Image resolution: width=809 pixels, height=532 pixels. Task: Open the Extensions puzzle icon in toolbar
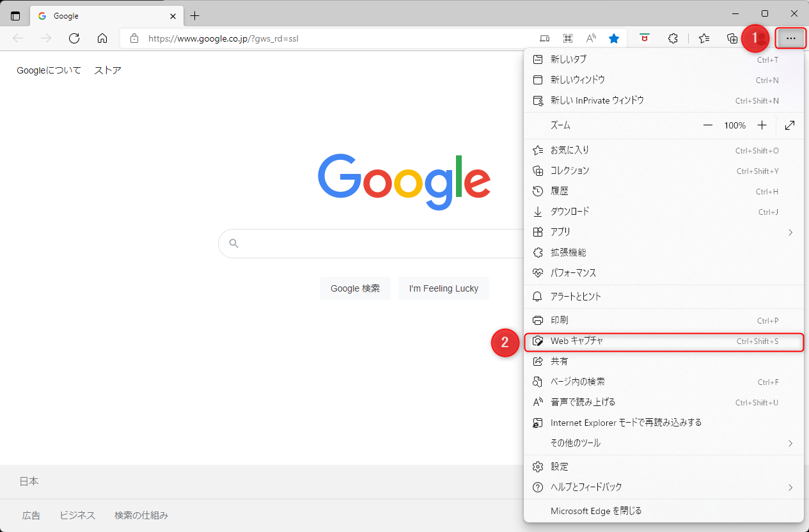(x=673, y=38)
